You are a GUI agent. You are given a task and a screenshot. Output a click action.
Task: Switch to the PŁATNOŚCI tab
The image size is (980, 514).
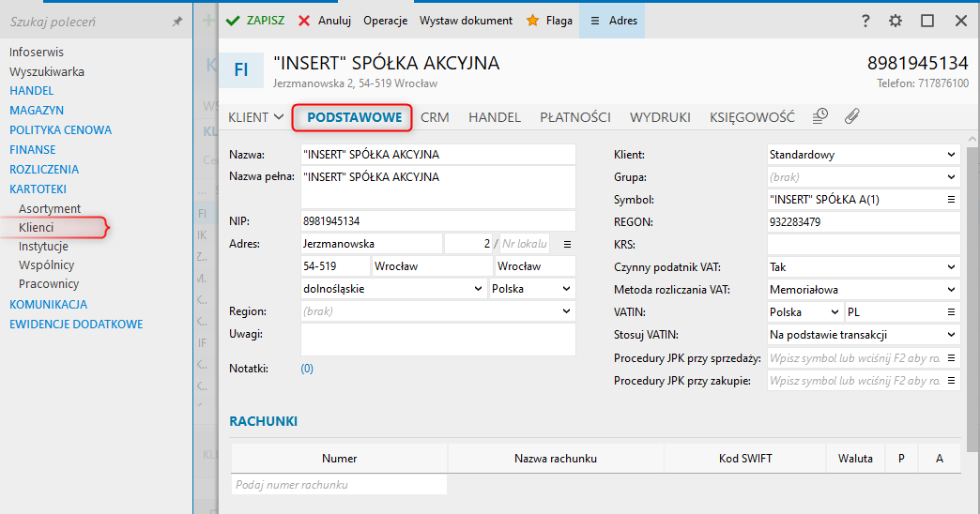pos(575,117)
